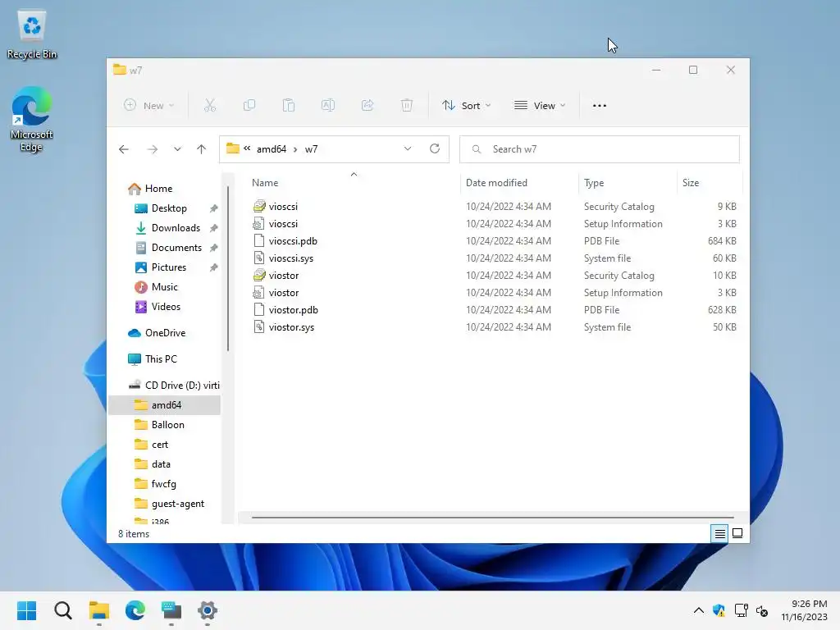Click the Delete trash icon
Screen dimensions: 840x630
[407, 106]
